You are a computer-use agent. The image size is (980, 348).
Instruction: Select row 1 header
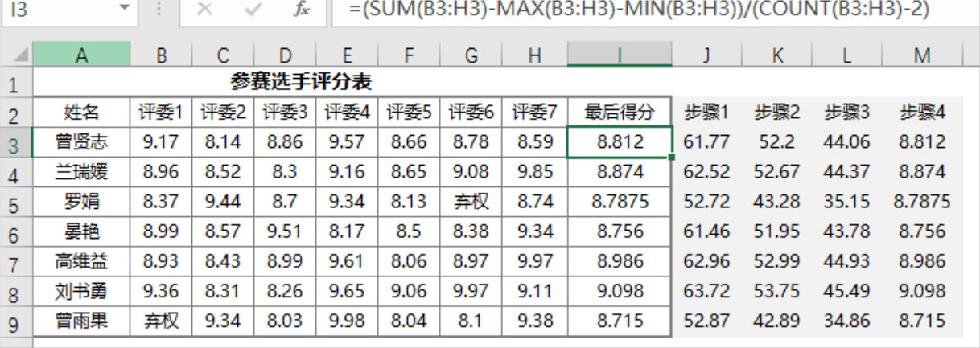pyautogui.click(x=16, y=83)
